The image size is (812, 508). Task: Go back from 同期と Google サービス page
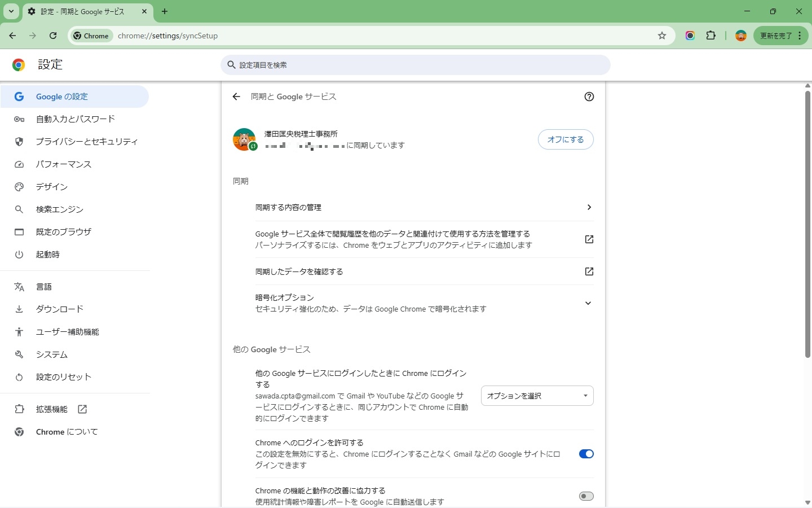[236, 97]
